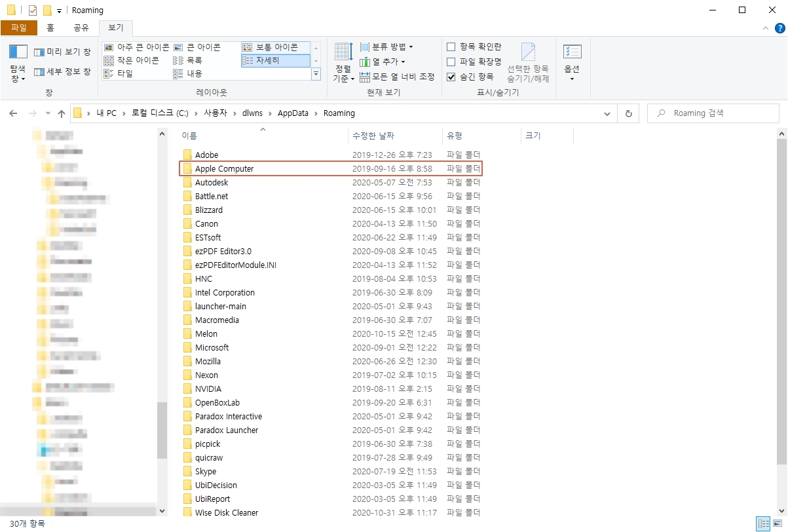This screenshot has width=788, height=532.
Task: Switch to the 보기 ribbon tab
Action: pos(115,28)
